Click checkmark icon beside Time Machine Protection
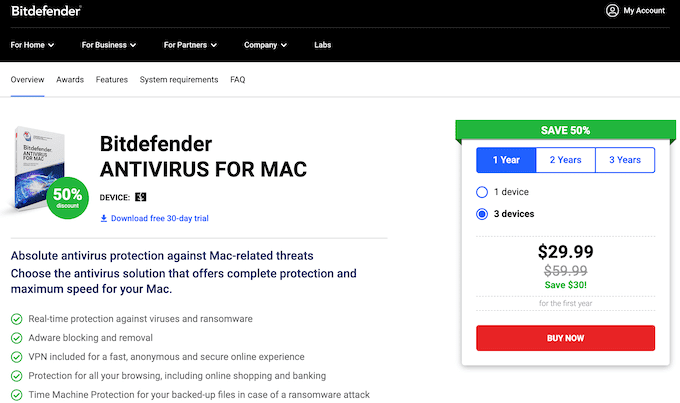This screenshot has height=403, width=680. point(16,395)
